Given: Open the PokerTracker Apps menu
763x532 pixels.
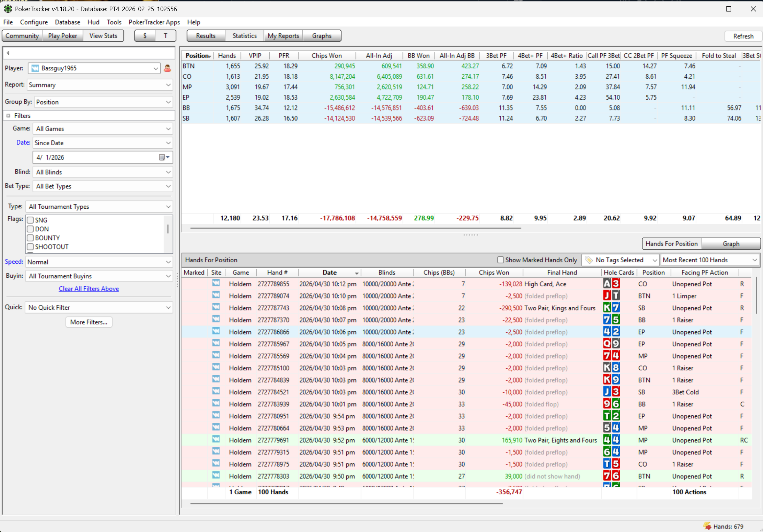Looking at the screenshot, I should [x=154, y=22].
